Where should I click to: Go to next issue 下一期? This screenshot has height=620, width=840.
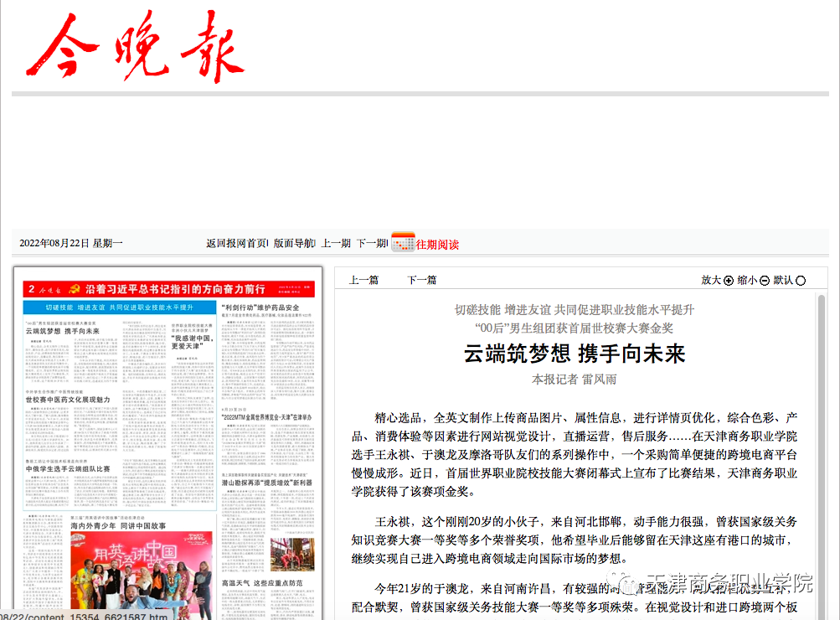click(x=371, y=244)
